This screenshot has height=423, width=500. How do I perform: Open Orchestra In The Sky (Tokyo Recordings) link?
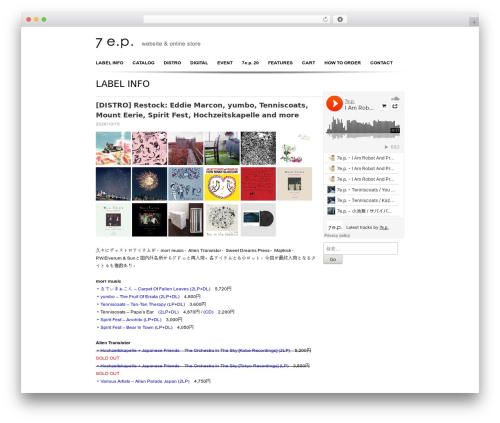(194, 366)
